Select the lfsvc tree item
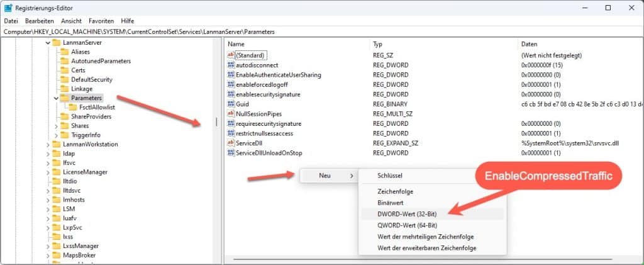The height and width of the screenshot is (265, 644). coord(69,162)
